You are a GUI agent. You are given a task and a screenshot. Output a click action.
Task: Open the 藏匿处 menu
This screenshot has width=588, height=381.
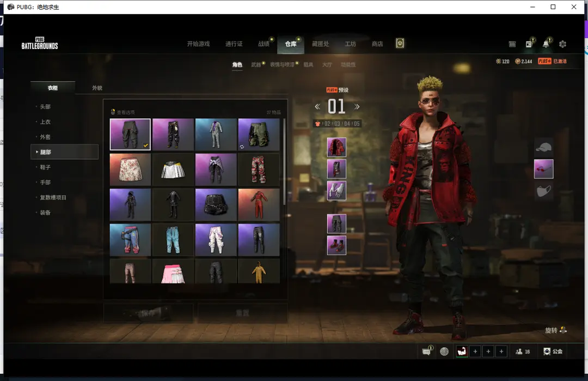pyautogui.click(x=321, y=44)
